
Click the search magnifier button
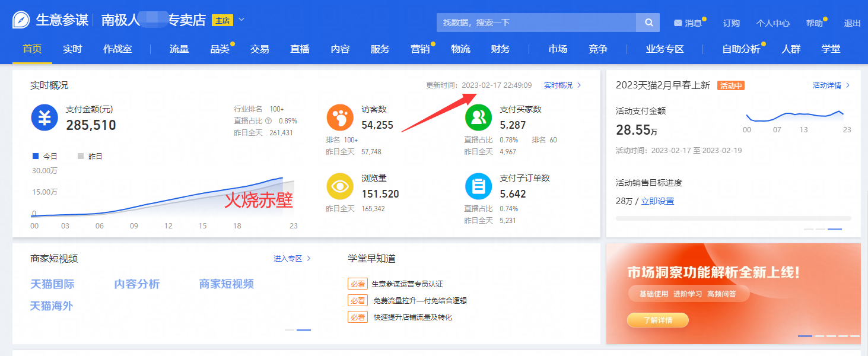[x=648, y=23]
